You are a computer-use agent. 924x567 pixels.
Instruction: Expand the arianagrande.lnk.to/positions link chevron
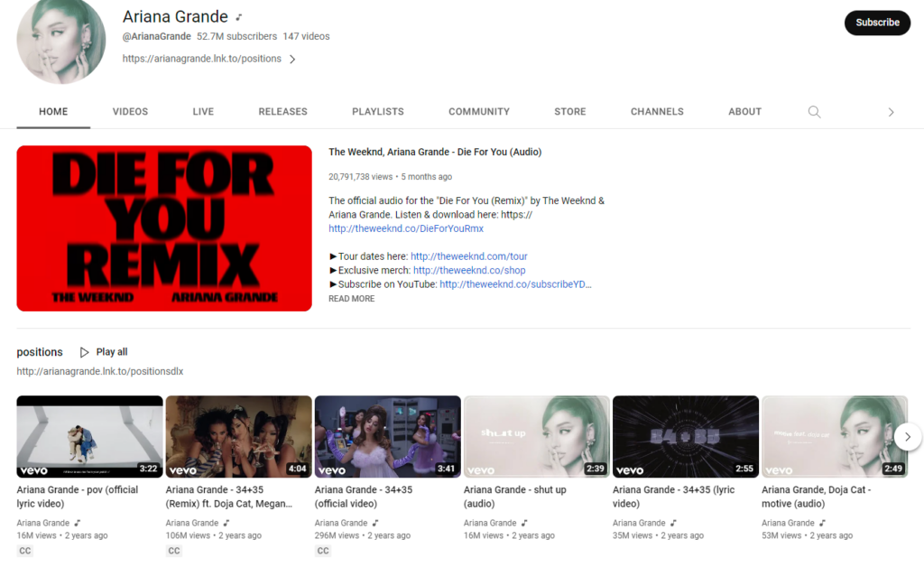(x=292, y=59)
